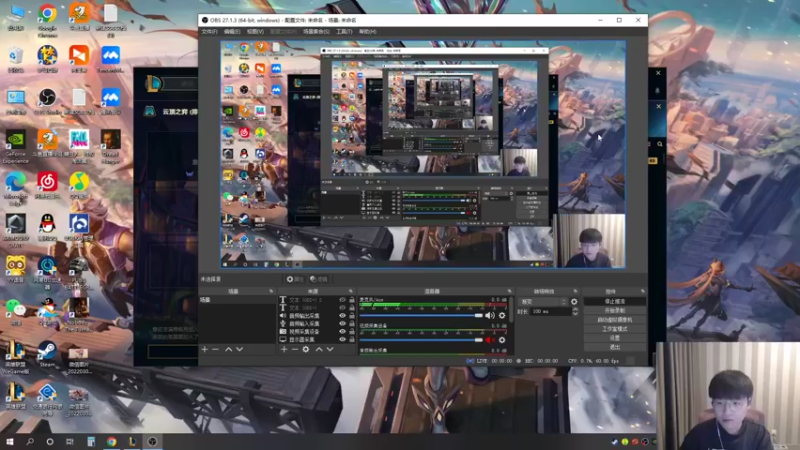This screenshot has width=800, height=450.
Task: Hide the 显示器采集 source
Action: click(x=342, y=339)
